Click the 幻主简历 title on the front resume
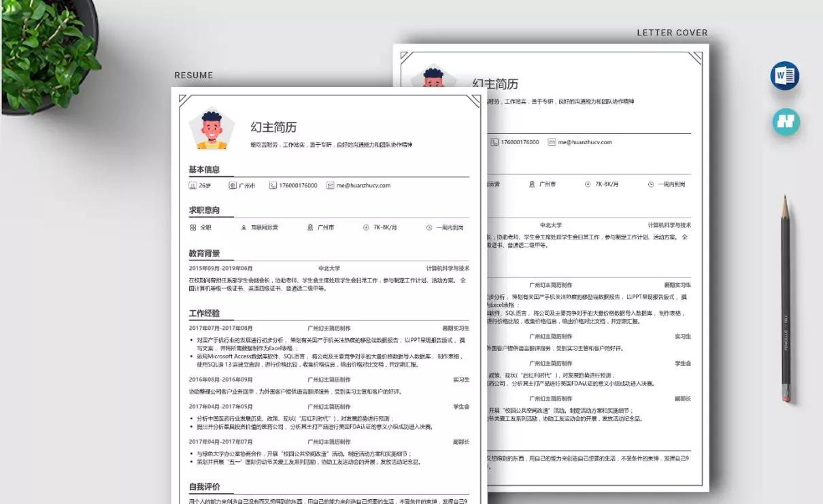The image size is (823, 504). pyautogui.click(x=273, y=127)
